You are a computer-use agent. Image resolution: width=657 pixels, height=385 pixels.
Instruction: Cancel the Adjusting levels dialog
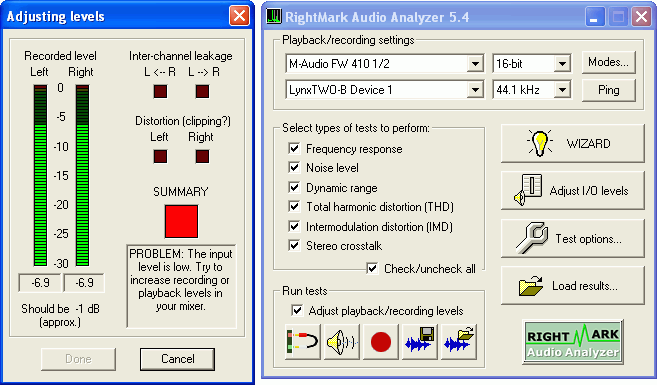coord(177,359)
